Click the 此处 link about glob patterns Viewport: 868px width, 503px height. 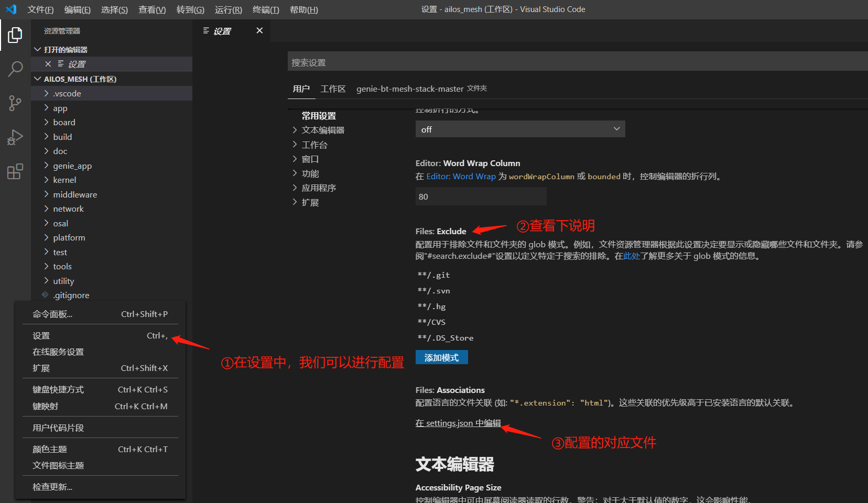[x=631, y=256]
